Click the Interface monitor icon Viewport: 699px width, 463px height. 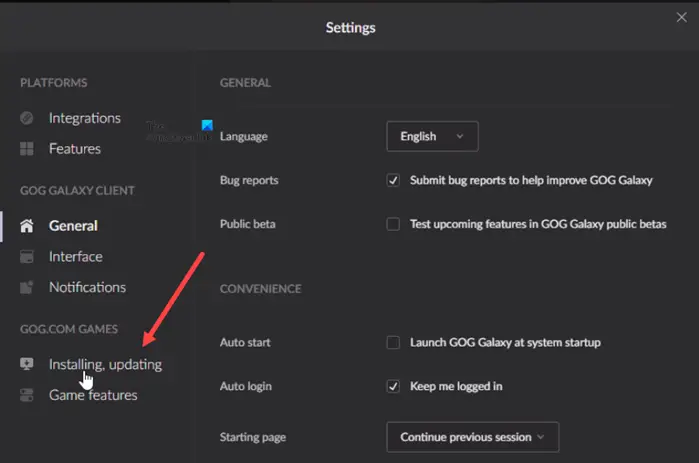[x=27, y=257]
